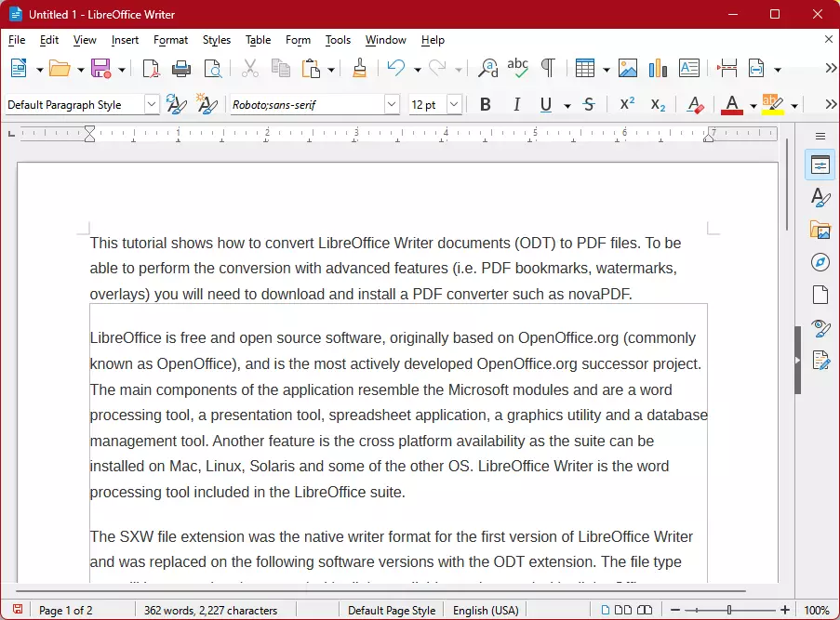Insert a page break
This screenshot has height=620, width=840.
point(727,69)
